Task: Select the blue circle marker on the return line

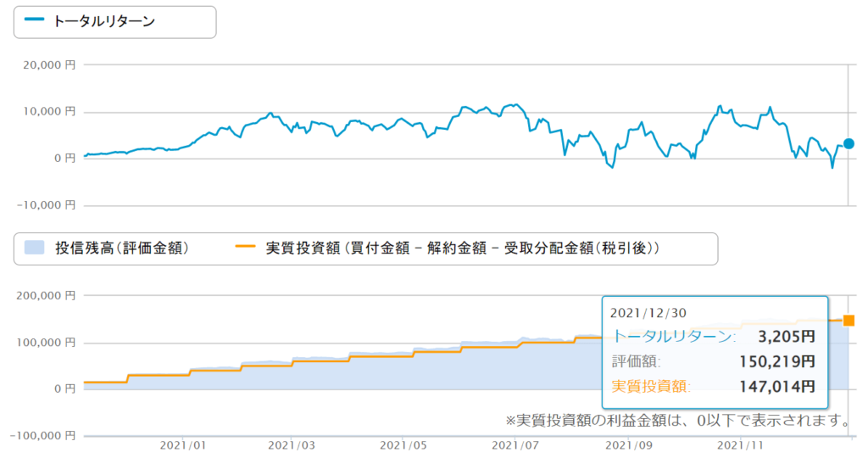Action: (849, 144)
